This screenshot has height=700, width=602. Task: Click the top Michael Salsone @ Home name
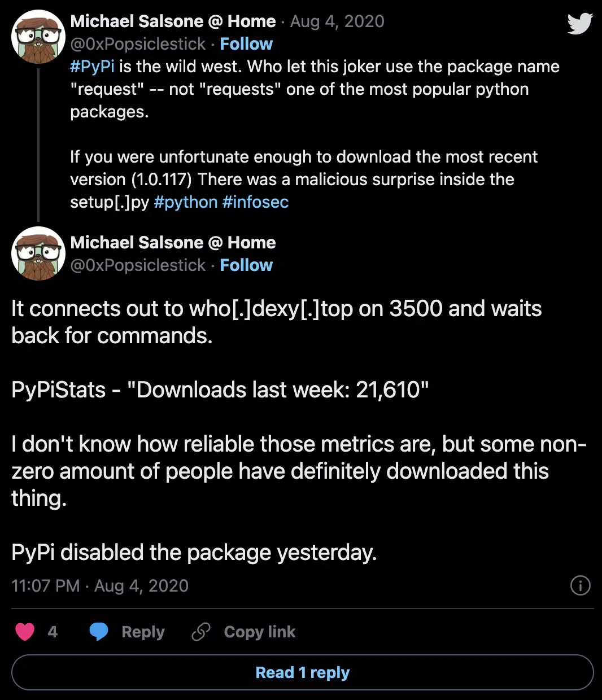(173, 21)
